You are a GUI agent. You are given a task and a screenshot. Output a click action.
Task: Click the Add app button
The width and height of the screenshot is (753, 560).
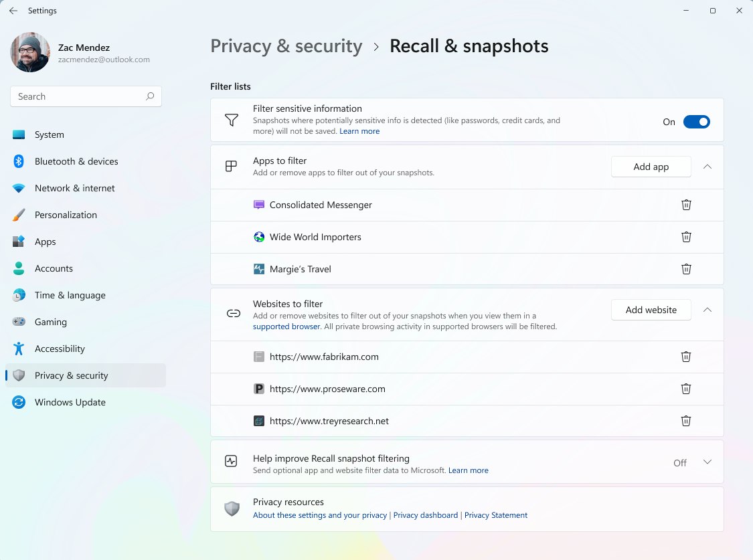tap(651, 167)
